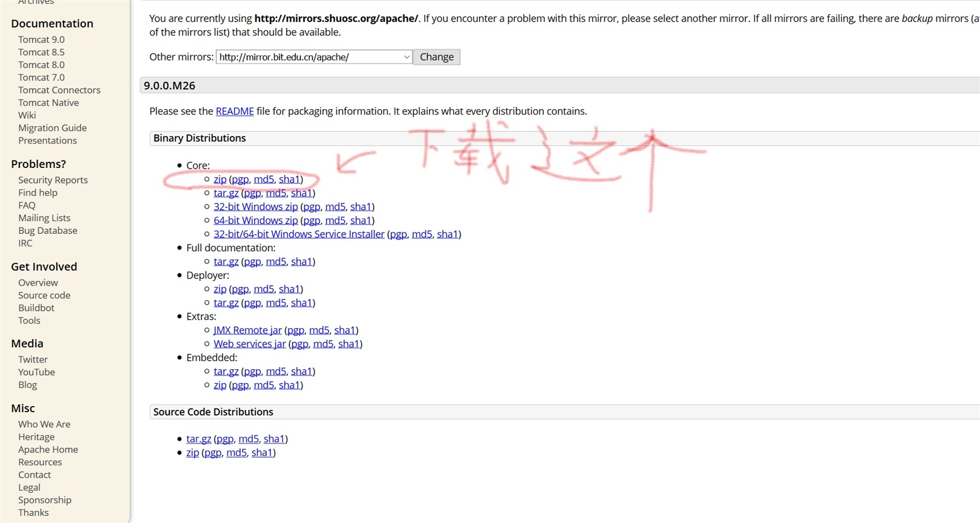Visit the YouTube media link
The width and height of the screenshot is (980, 523).
pos(37,372)
